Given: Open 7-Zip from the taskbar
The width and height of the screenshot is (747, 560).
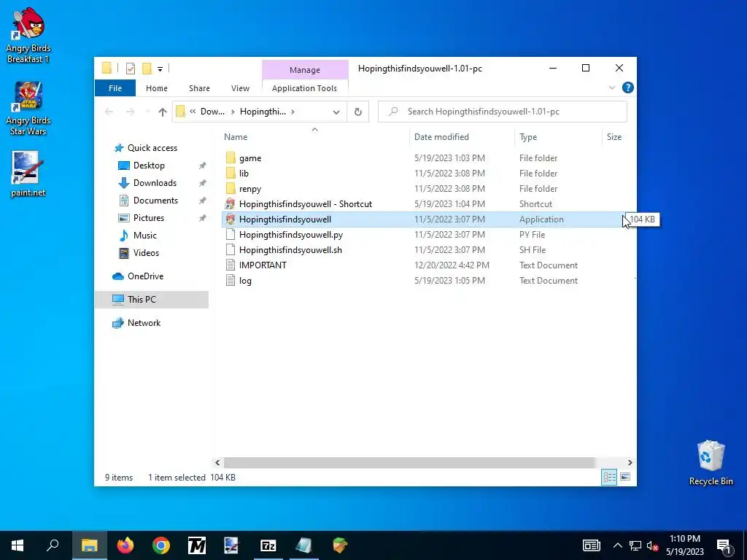Looking at the screenshot, I should click(x=268, y=545).
